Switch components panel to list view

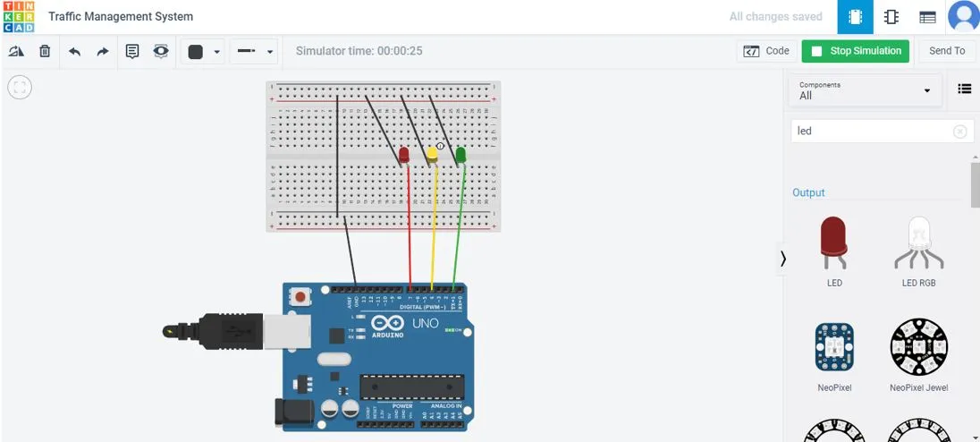[x=964, y=89]
